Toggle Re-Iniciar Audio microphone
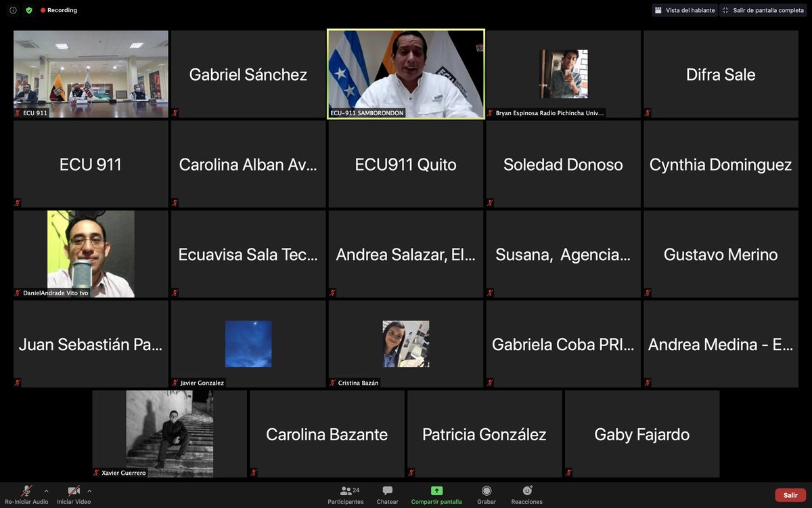Screen dimensions: 812x508 pos(26,494)
